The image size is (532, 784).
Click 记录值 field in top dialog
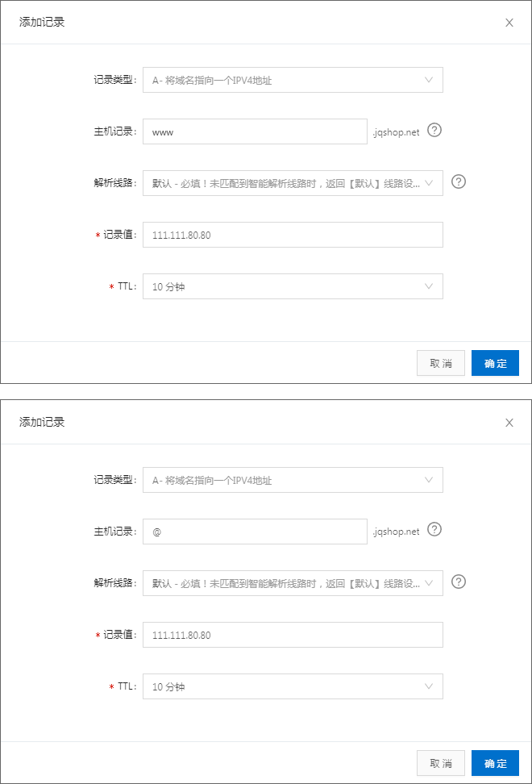pyautogui.click(x=293, y=235)
